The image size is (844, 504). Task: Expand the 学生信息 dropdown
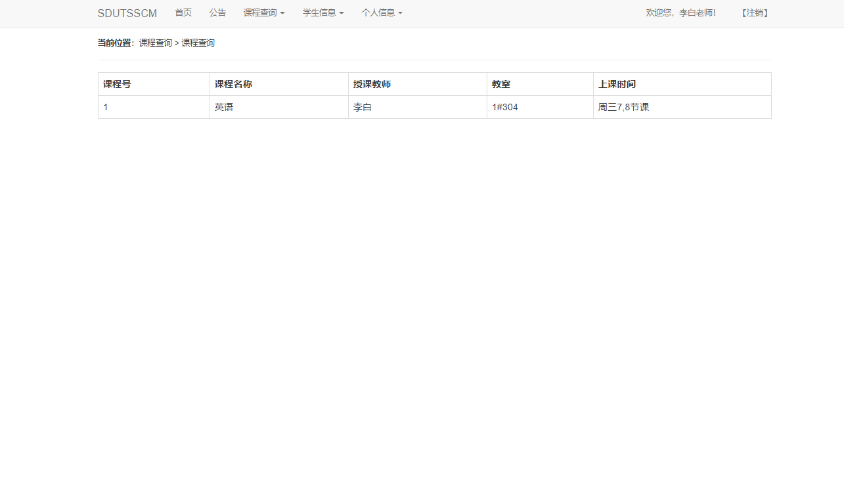tap(322, 13)
